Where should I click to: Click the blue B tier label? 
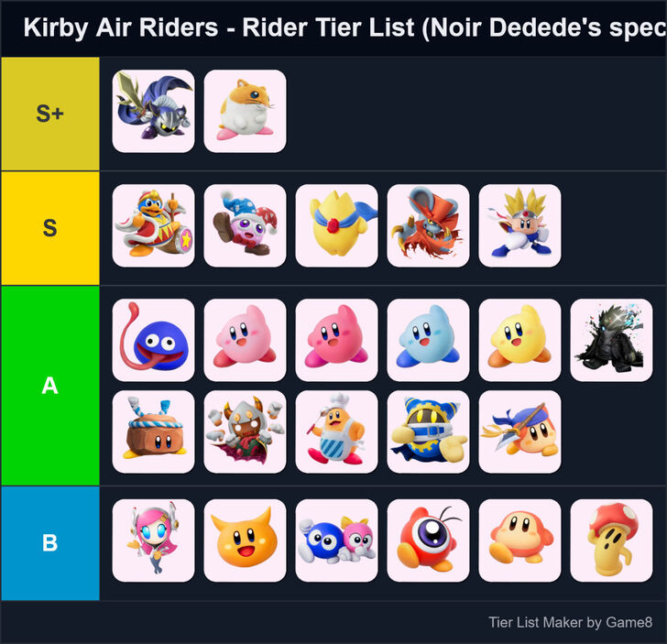tap(49, 543)
